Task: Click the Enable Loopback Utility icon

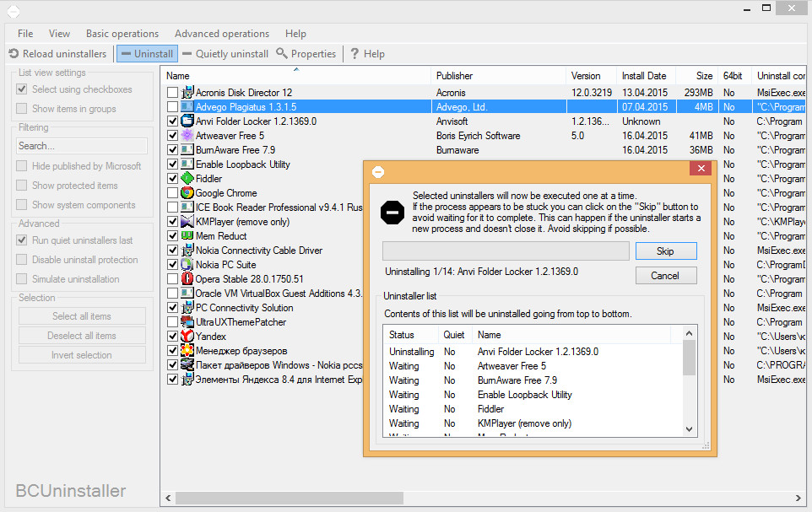Action: point(187,164)
